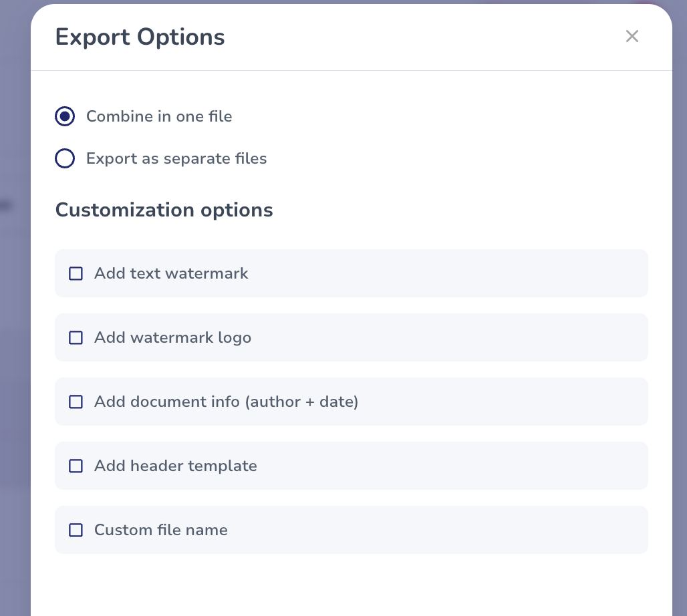The image size is (687, 616).
Task: Click "Add document info (author + date)" label
Action: pyautogui.click(x=226, y=402)
